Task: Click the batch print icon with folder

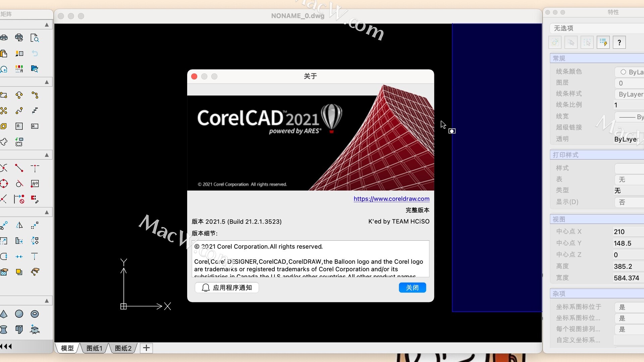Action: coord(19,38)
